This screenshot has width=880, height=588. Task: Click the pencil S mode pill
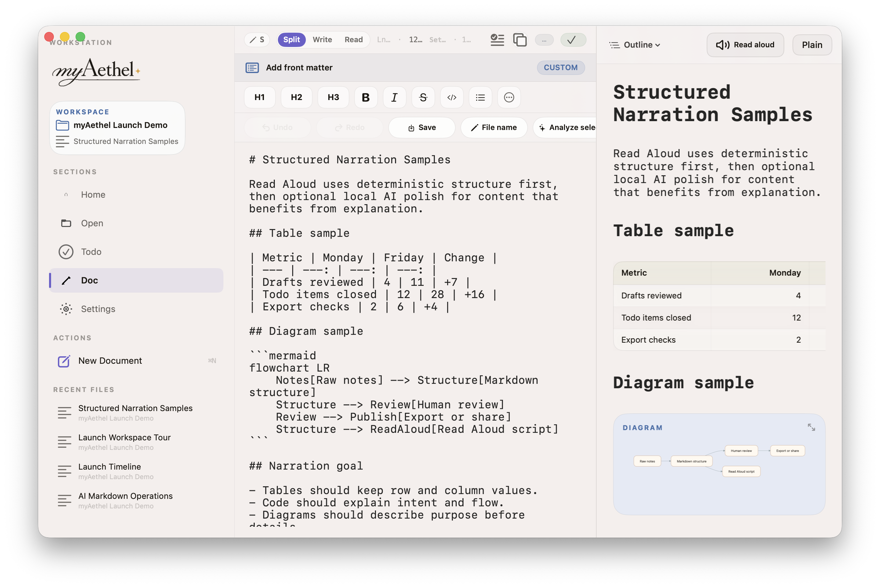[257, 40]
